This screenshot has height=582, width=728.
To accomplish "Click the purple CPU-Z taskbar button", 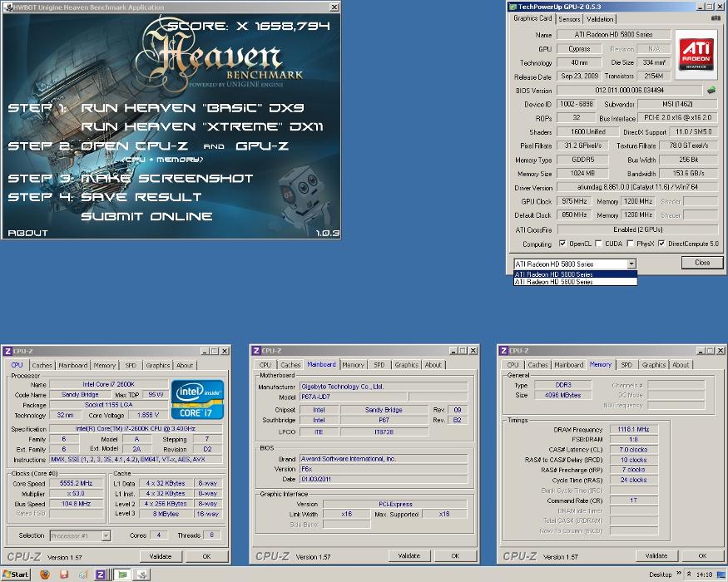I will [x=101, y=575].
